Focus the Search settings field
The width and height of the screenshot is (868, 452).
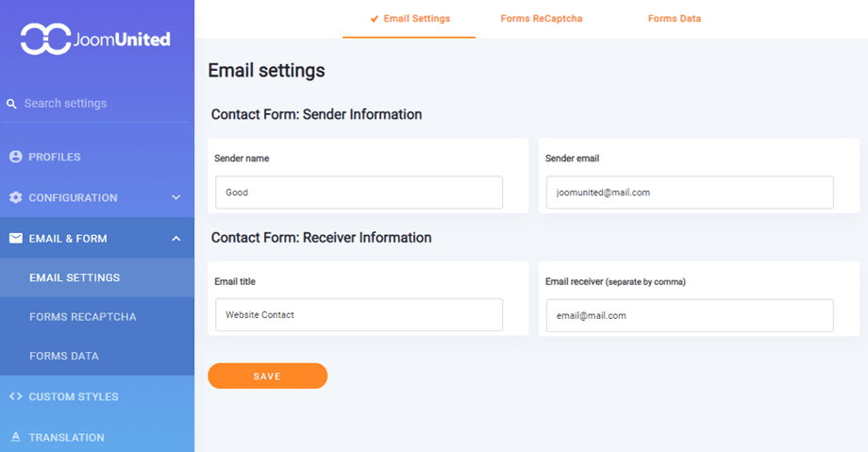[97, 104]
